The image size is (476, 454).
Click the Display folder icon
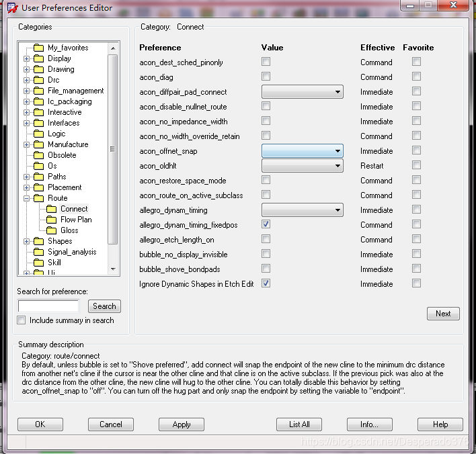pyautogui.click(x=38, y=58)
